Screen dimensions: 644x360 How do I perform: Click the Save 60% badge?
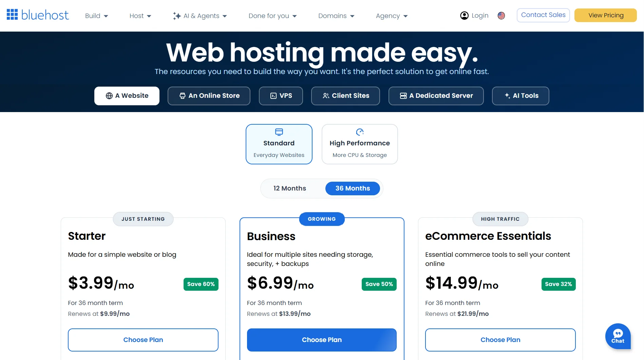pyautogui.click(x=201, y=284)
